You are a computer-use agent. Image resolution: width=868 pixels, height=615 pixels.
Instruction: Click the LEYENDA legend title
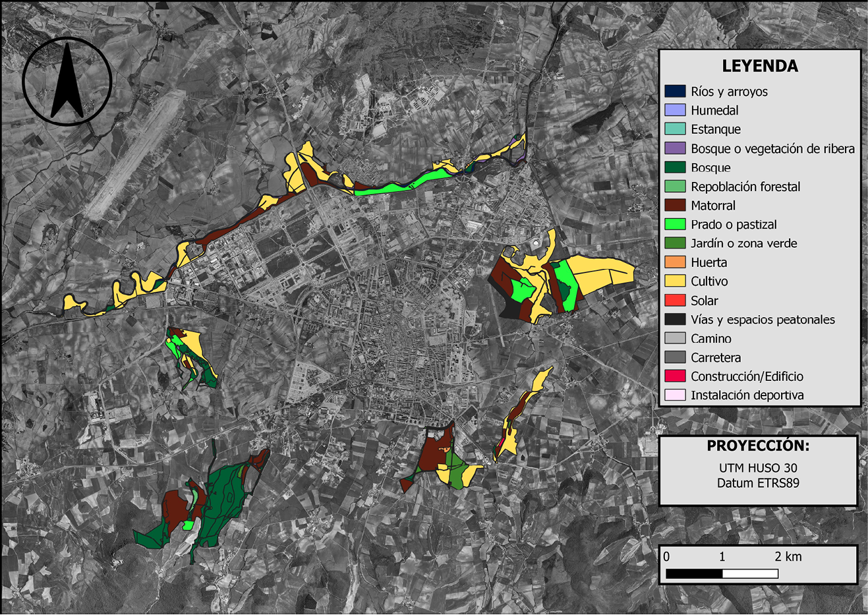pos(760,66)
